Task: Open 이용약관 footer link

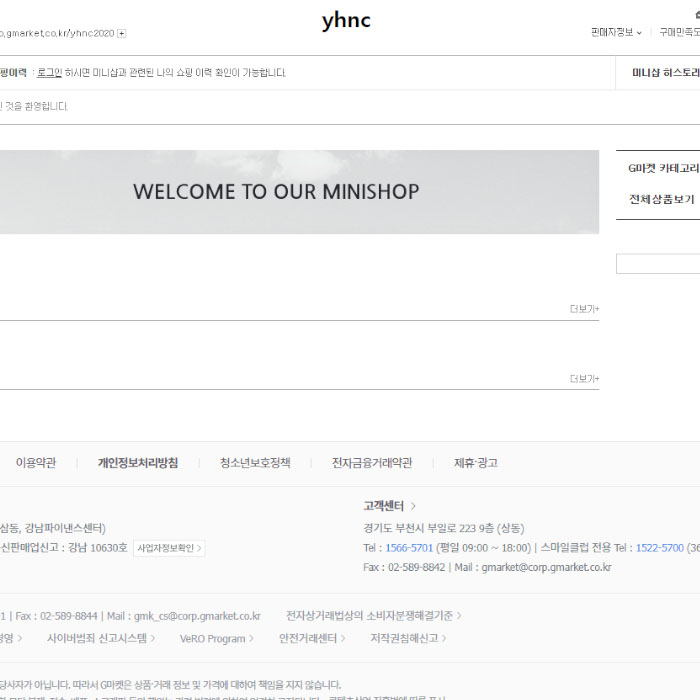Action: point(36,463)
